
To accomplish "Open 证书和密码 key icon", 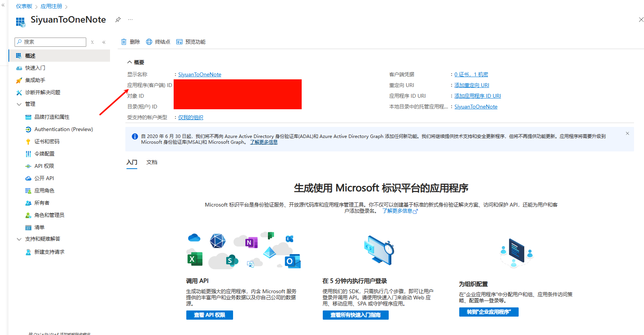I will [28, 141].
